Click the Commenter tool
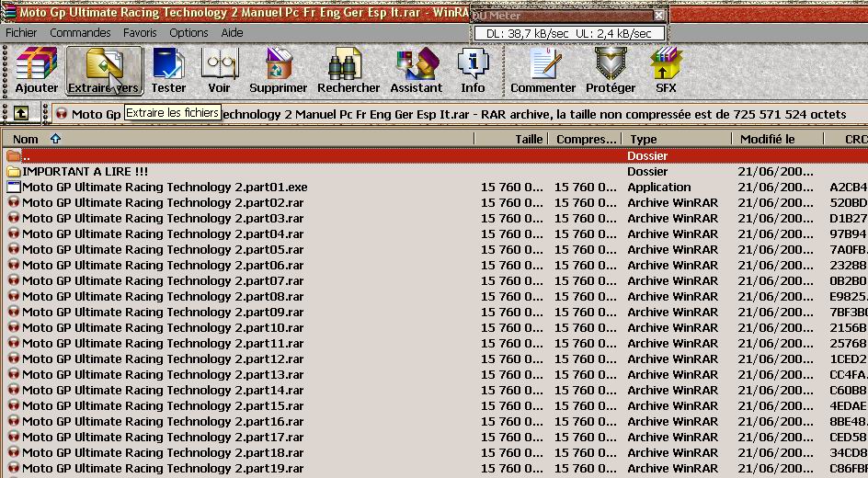This screenshot has width=868, height=478. click(543, 70)
